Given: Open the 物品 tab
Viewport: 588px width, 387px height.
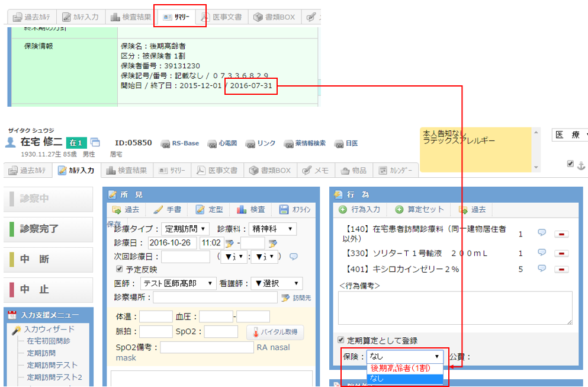Looking at the screenshot, I should (354, 171).
